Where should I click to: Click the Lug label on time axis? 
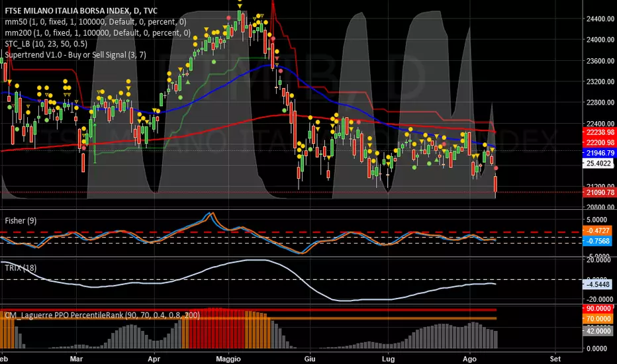tap(389, 359)
